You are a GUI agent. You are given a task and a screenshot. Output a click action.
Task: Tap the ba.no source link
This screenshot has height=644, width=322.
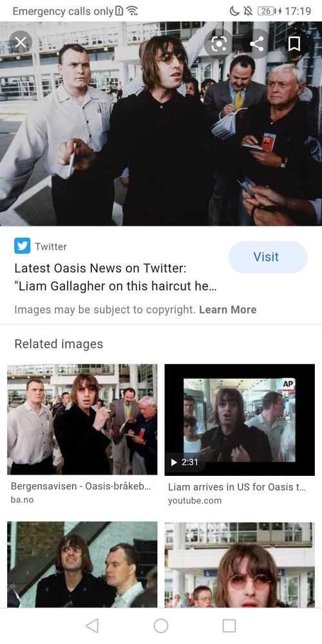22,500
